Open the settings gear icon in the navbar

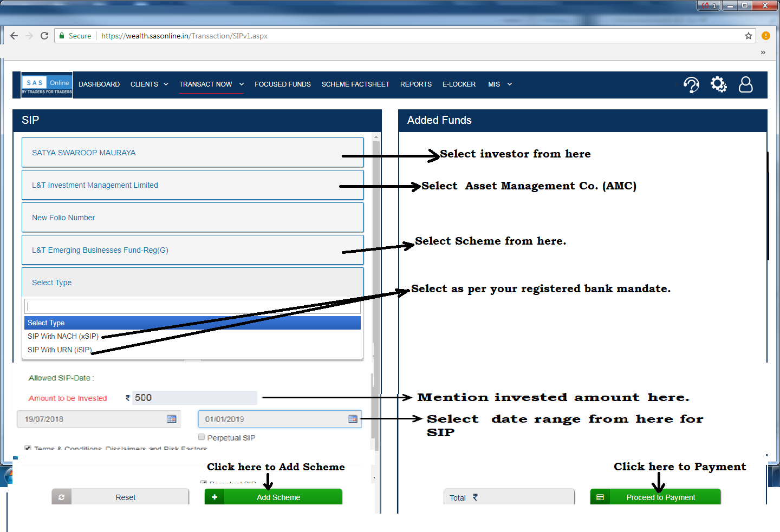tap(718, 84)
